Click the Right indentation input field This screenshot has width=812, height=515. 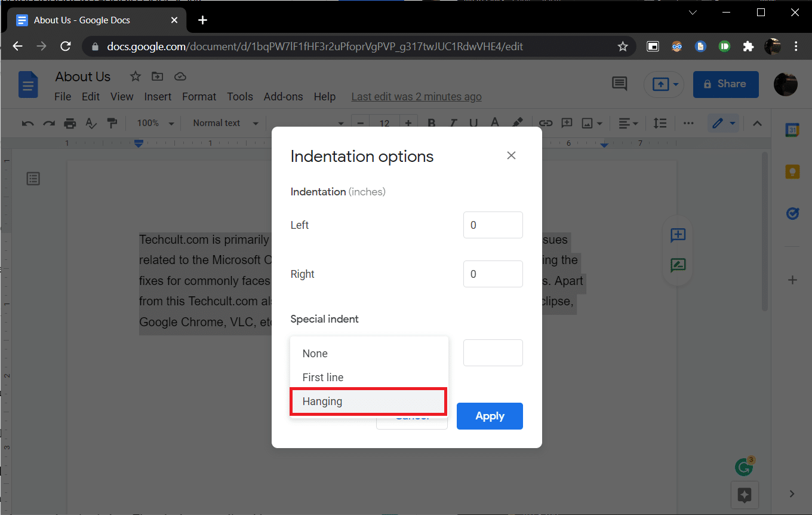(493, 274)
